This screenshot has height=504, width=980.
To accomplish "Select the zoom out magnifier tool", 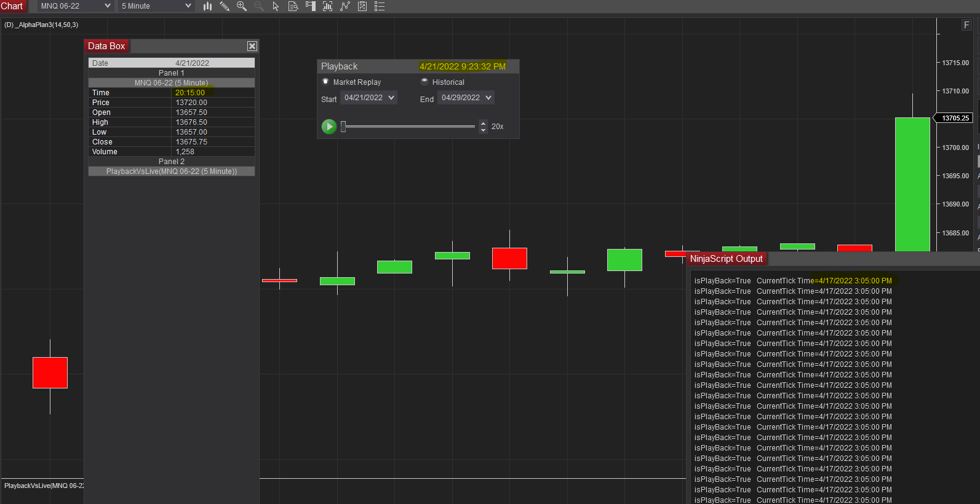I will (259, 6).
